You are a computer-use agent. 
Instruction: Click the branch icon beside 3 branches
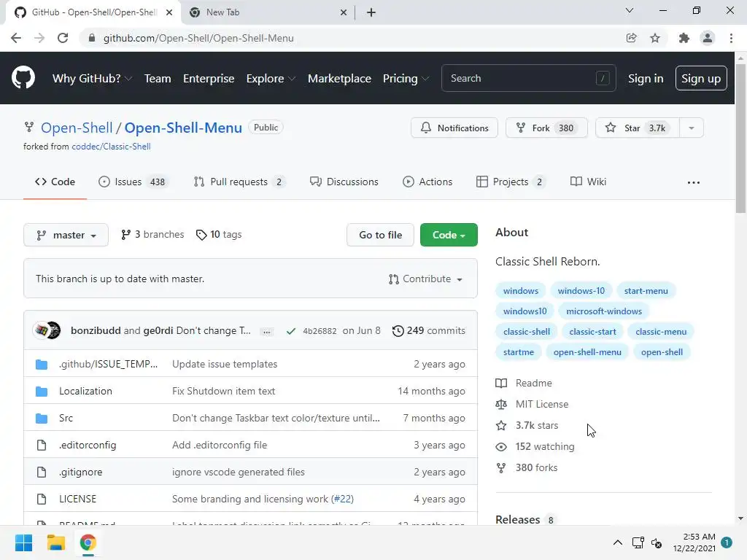point(125,235)
